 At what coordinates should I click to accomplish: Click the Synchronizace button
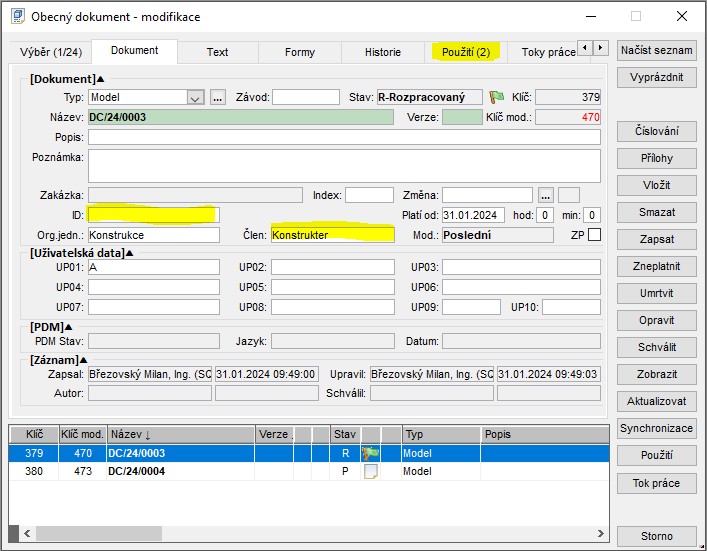pyautogui.click(x=656, y=428)
